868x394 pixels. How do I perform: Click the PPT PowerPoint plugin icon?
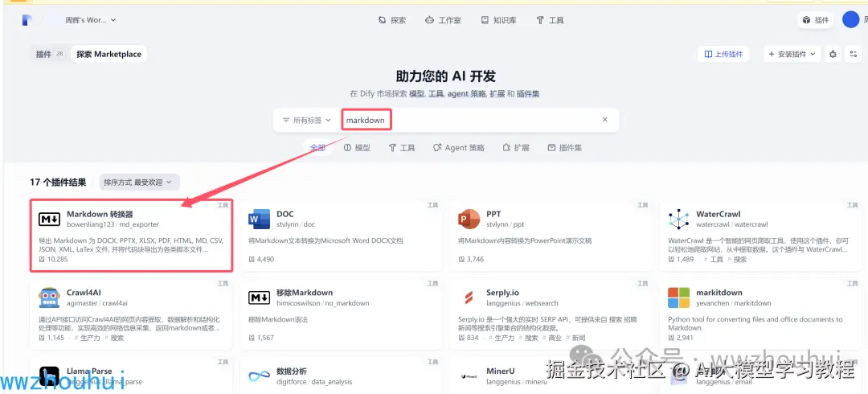click(x=469, y=220)
